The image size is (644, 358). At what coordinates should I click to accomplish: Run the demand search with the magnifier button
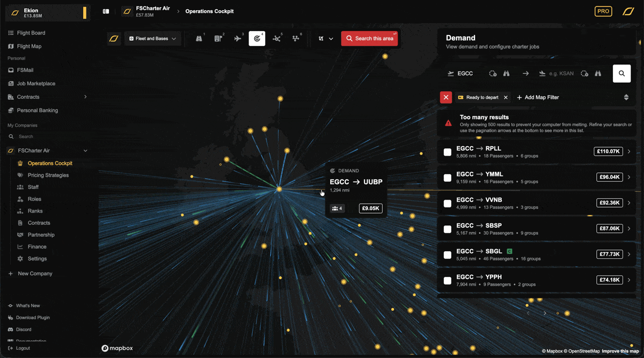(x=621, y=74)
